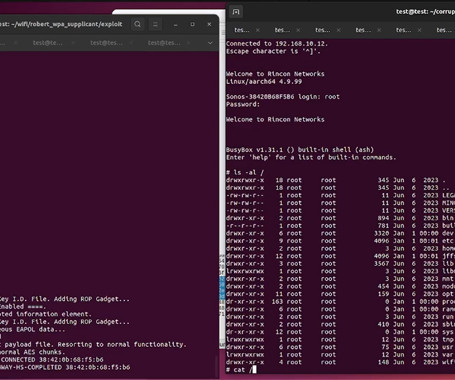The width and height of the screenshot is (455, 380).
Task: Select the 'Linux/aarch64 4.9.99' text
Action: [264, 82]
